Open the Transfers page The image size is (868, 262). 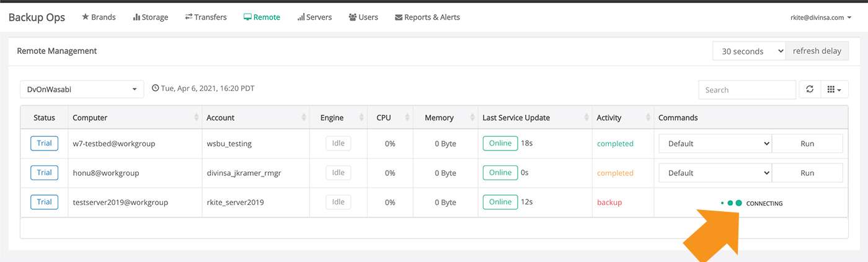click(x=206, y=17)
